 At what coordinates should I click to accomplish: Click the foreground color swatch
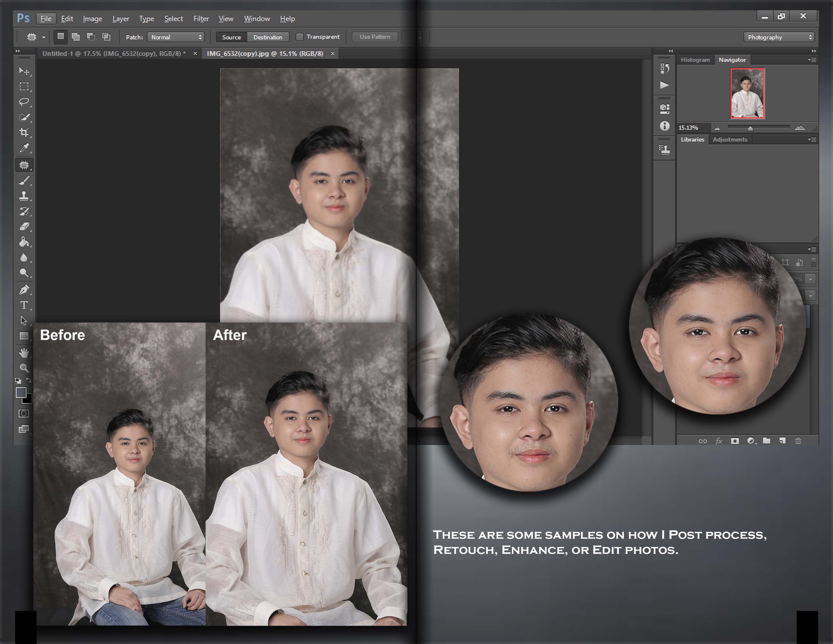21,392
